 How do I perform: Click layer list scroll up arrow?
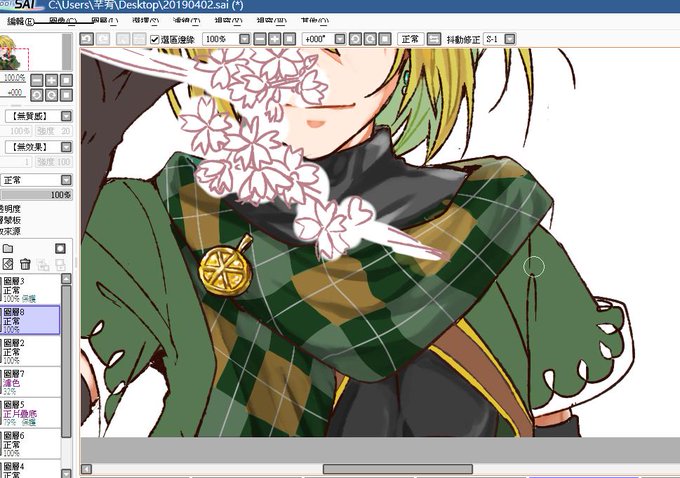click(x=66, y=279)
